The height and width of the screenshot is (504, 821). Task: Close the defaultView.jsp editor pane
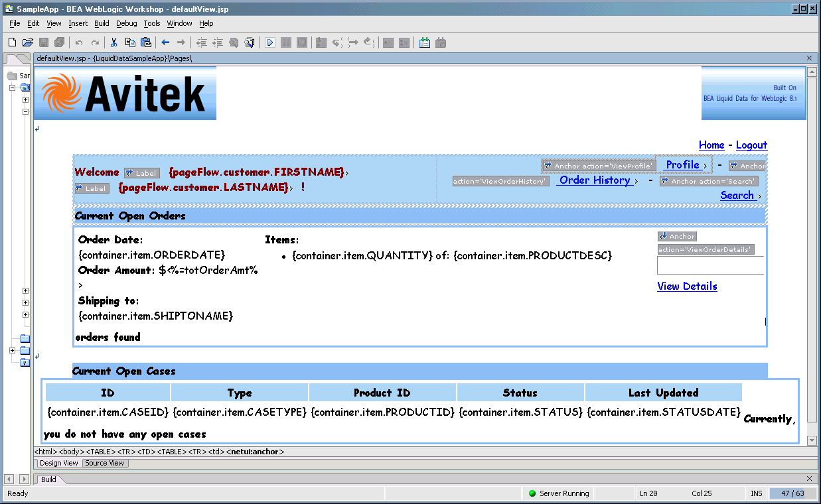[x=809, y=58]
